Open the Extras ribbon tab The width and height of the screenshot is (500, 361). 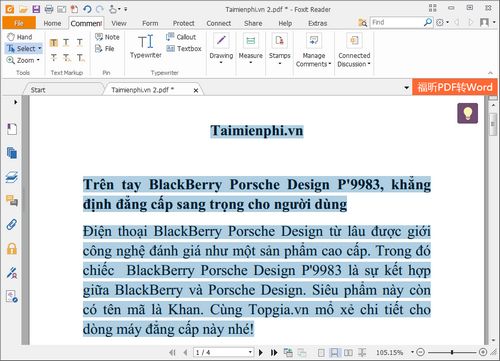tap(317, 23)
